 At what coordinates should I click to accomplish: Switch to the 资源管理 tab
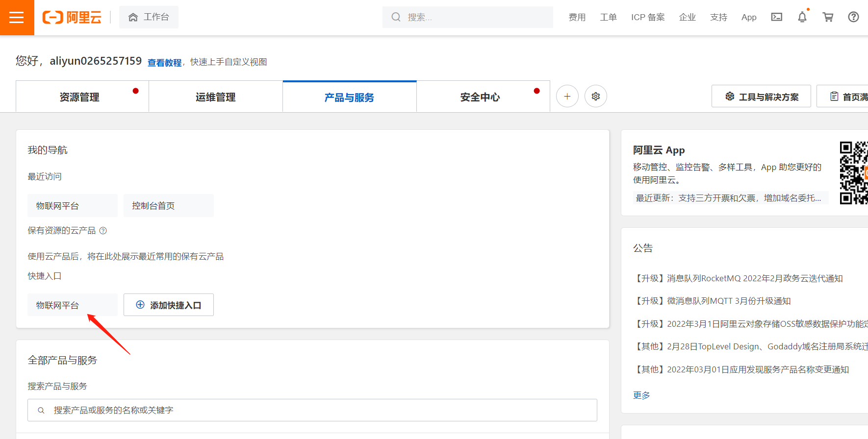82,97
